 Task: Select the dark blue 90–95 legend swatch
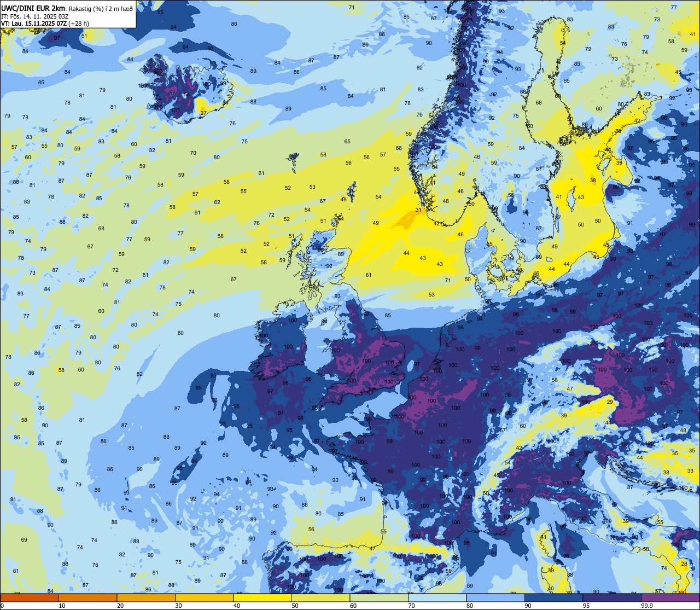pos(553,597)
